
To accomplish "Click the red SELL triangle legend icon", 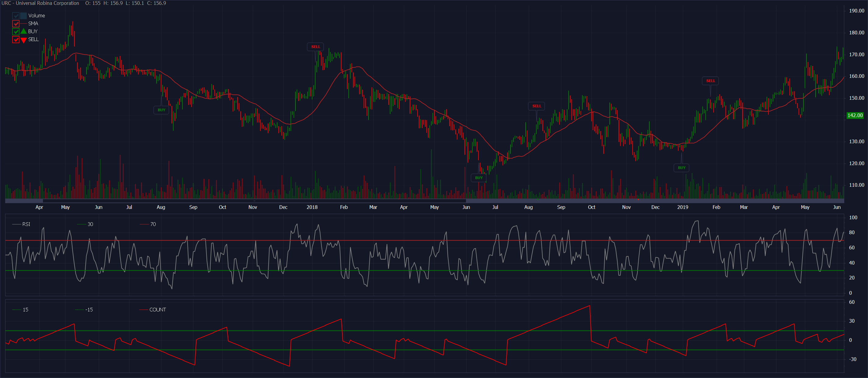I will (x=23, y=40).
